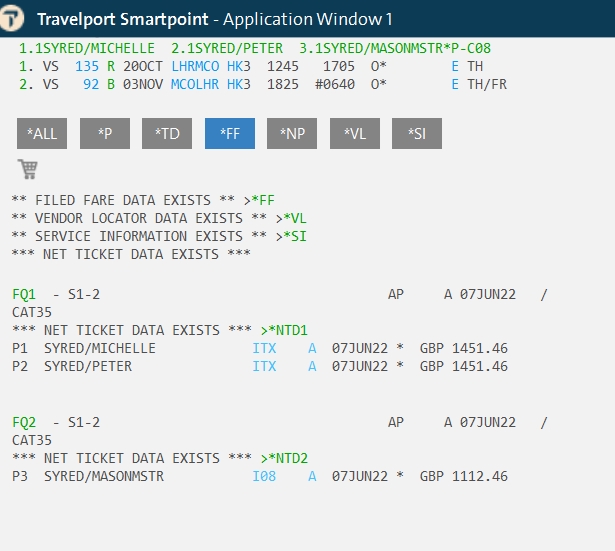Click the shopping cart icon
The height and width of the screenshot is (551, 615).
(28, 169)
